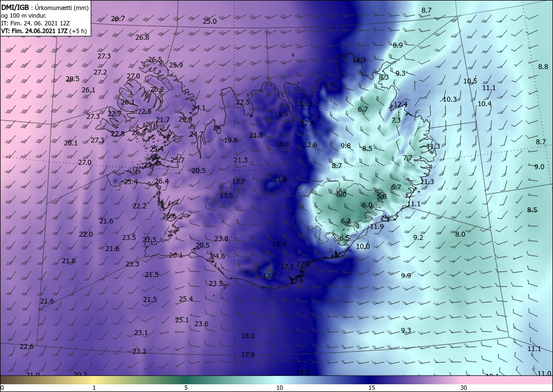
Task: Click the map value 17.7
Action: point(238,181)
